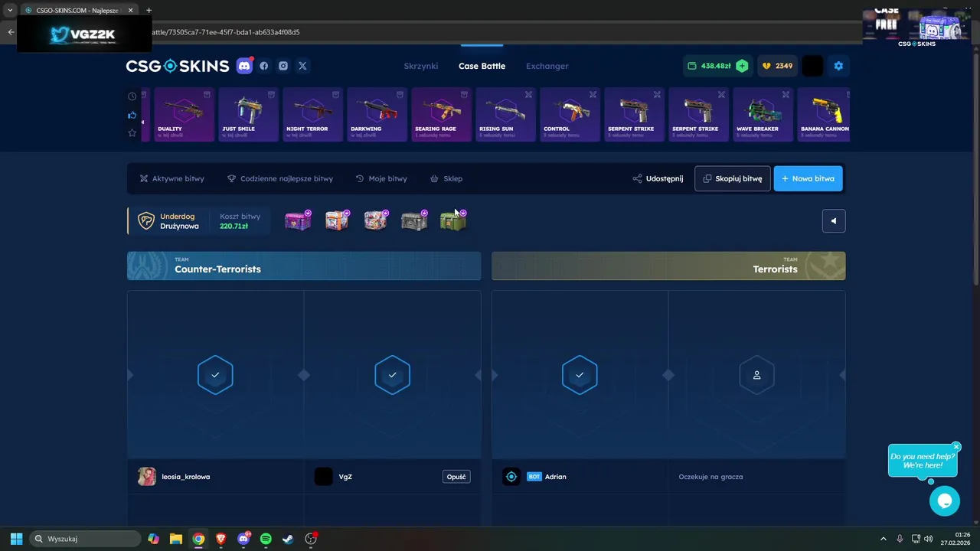Open the Instagram social icon

tap(283, 66)
